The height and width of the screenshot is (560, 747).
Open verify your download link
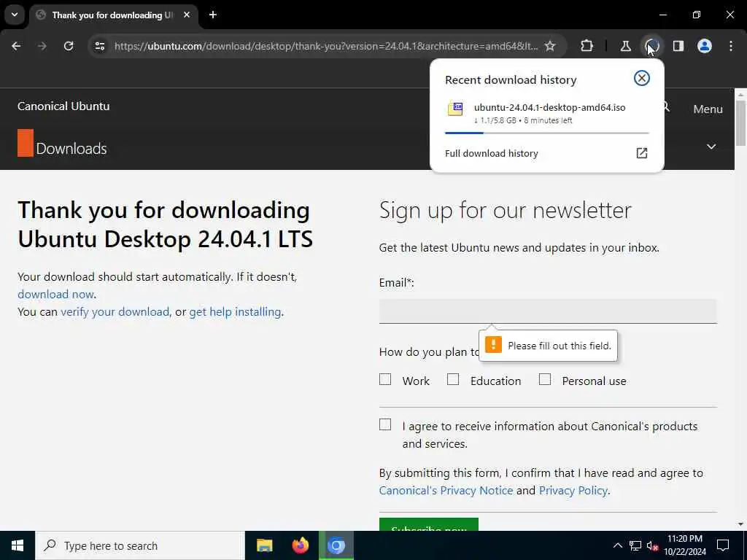115,312
